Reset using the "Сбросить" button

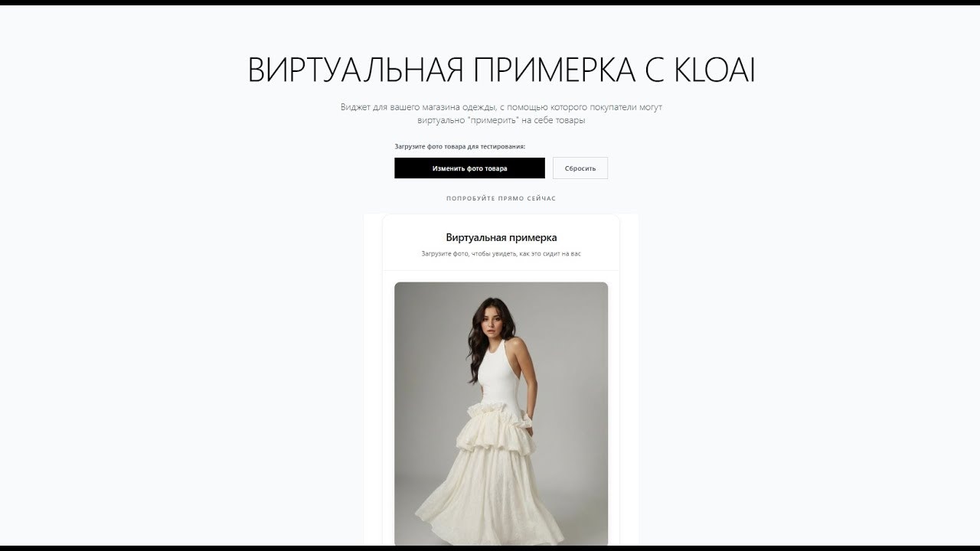tap(580, 168)
